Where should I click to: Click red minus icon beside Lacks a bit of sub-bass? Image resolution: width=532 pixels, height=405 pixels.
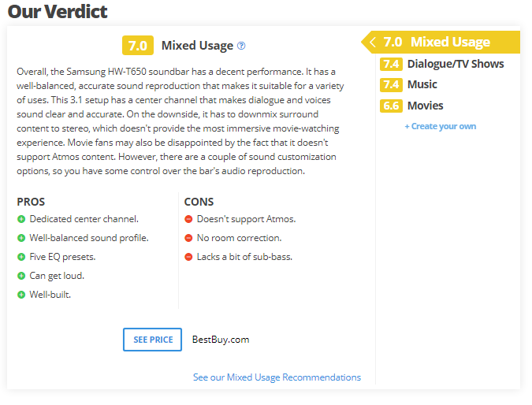[188, 257]
